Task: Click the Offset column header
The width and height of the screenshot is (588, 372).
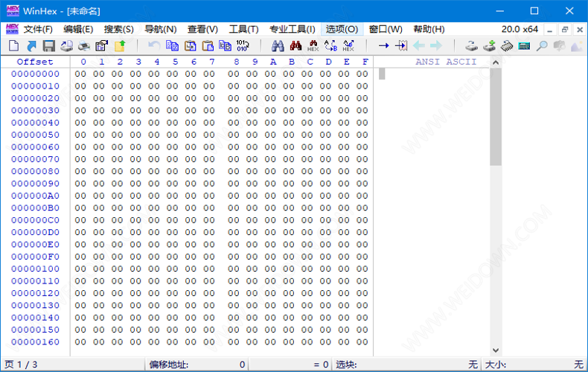Action: pyautogui.click(x=35, y=62)
